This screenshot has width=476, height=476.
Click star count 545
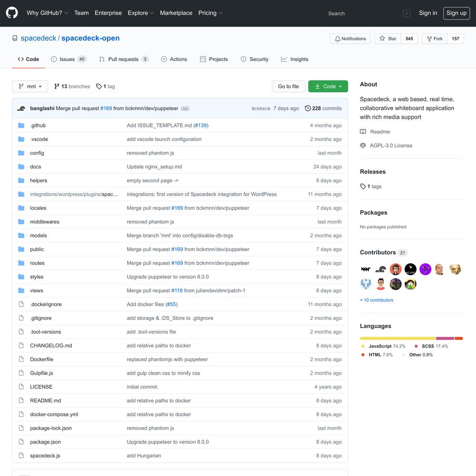(x=409, y=39)
